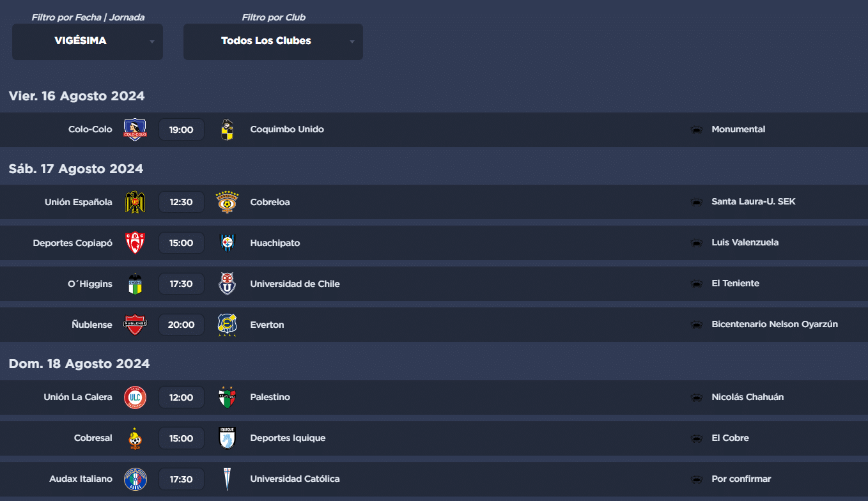
Task: Expand club filter using its arrow
Action: (x=352, y=42)
